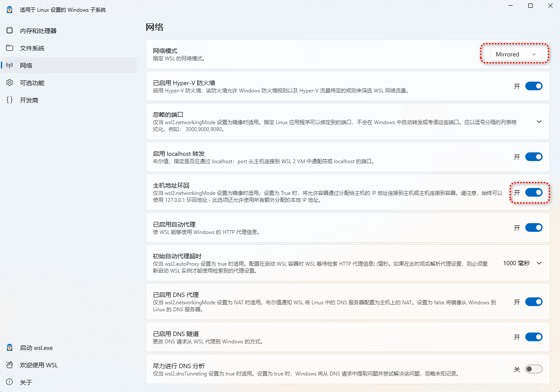The width and height of the screenshot is (560, 392).
Task: Click the 尽力进行 DNS 分析 title
Action: [x=179, y=366]
